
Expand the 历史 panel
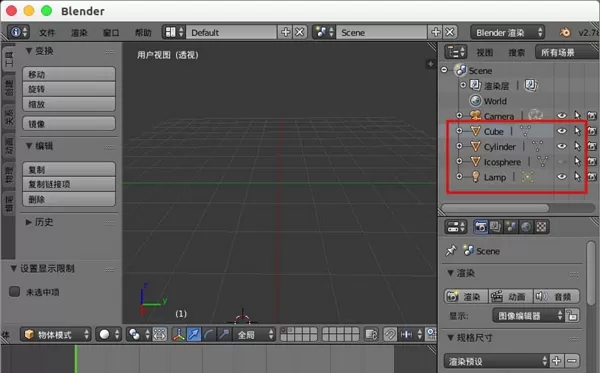pyautogui.click(x=29, y=222)
